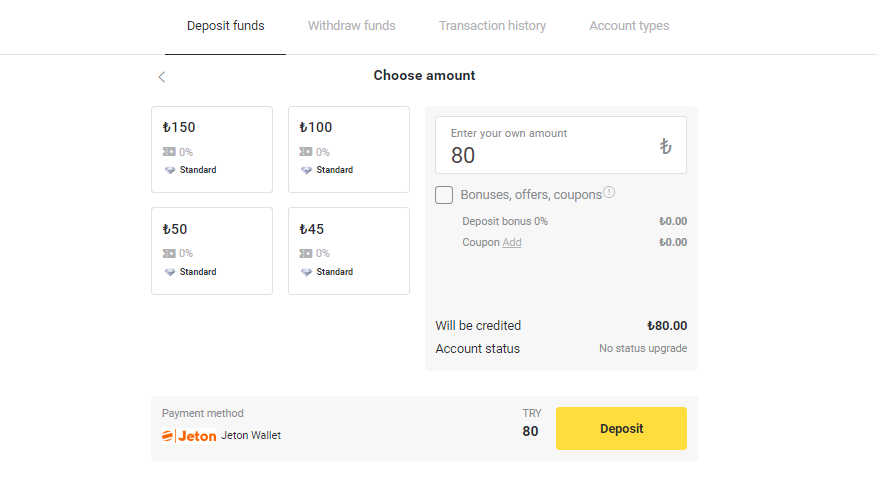Click the Account status label
Screen dimensions: 877x488
tap(478, 348)
